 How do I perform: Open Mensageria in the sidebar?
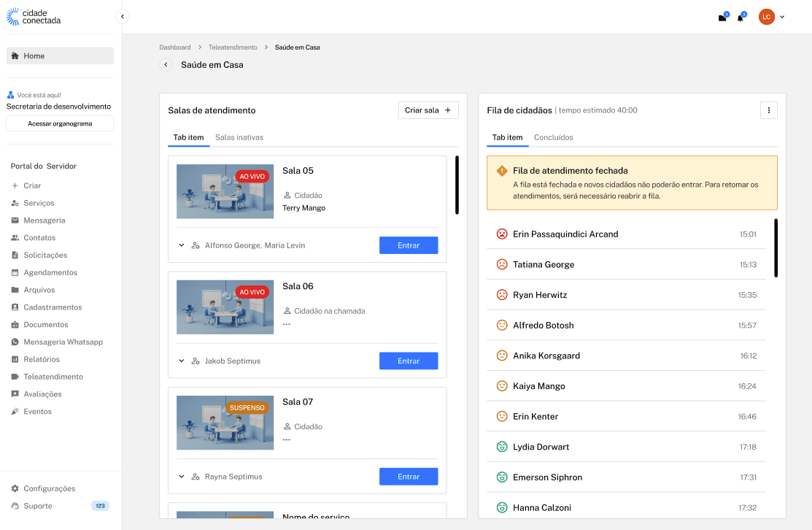coord(39,220)
